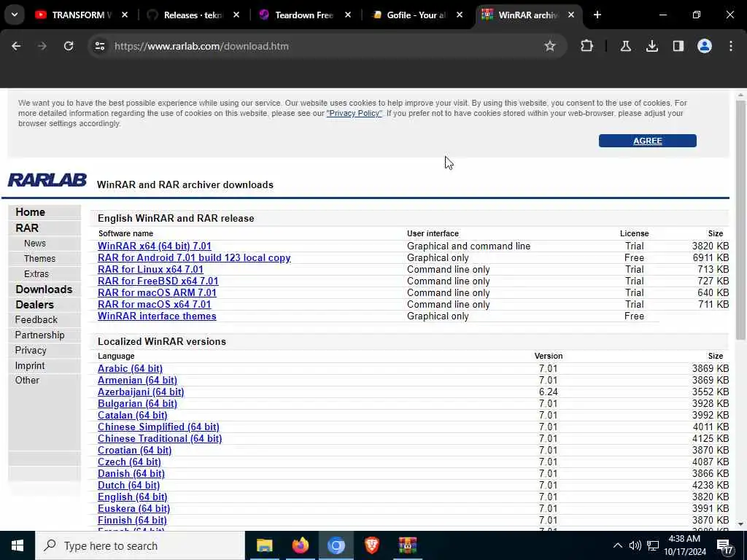Open Chrome Labs flask icon
The width and height of the screenshot is (747, 560).
[625, 46]
